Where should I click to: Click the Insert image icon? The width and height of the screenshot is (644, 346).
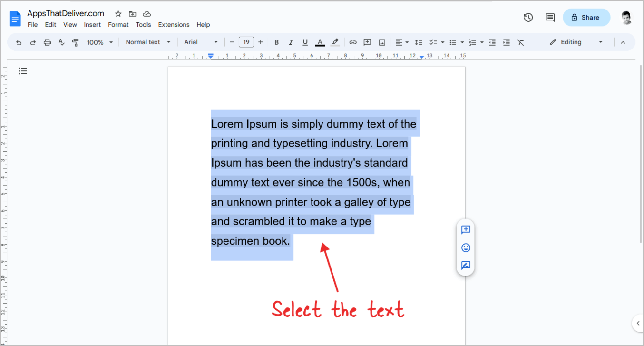(x=382, y=42)
